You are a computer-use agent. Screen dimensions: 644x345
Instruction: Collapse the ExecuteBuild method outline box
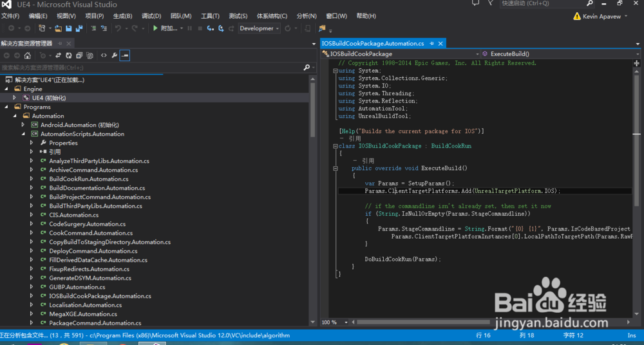pyautogui.click(x=335, y=168)
